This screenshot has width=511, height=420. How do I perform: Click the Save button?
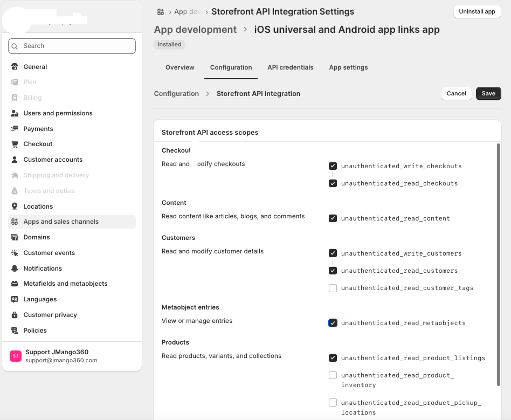pyautogui.click(x=488, y=93)
